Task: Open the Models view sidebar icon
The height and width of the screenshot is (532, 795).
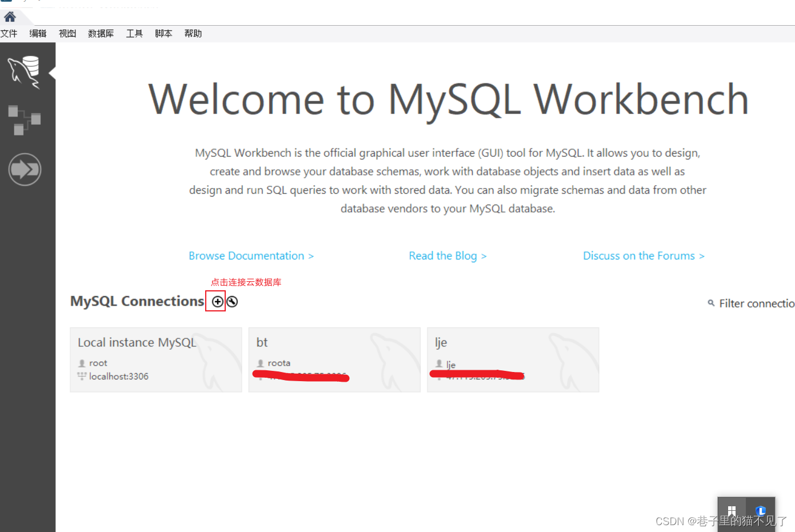Action: click(25, 120)
